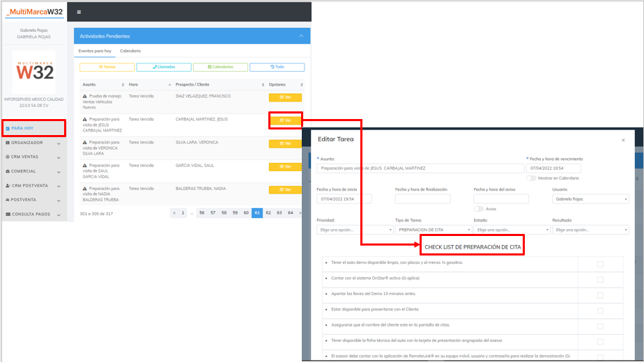Open Ver for CARBAJAL MARTINEZ, JESUS
This screenshot has width=644, height=362.
286,120
